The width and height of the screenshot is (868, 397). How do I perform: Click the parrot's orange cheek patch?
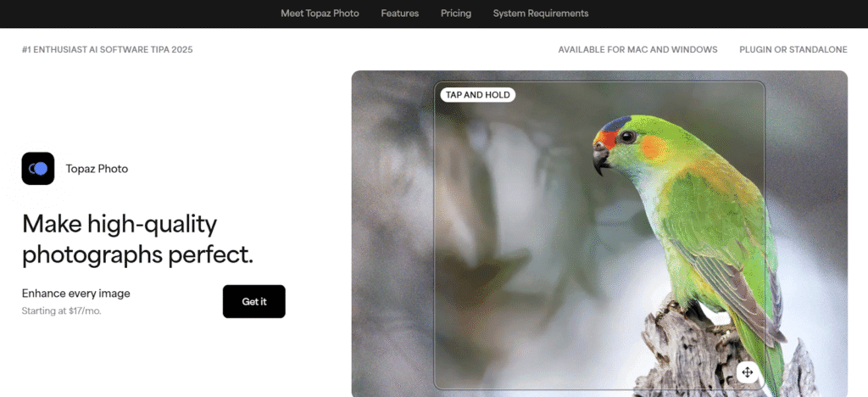point(654,148)
